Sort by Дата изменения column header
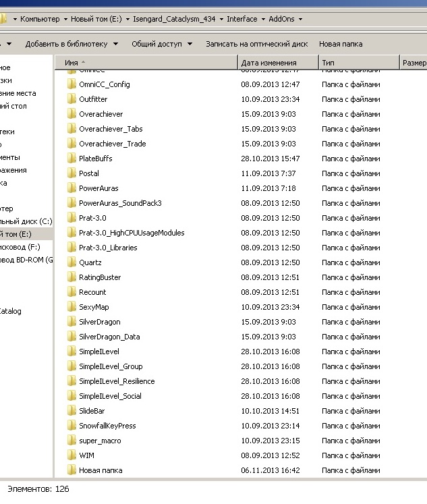The image size is (427, 504). tap(278, 63)
